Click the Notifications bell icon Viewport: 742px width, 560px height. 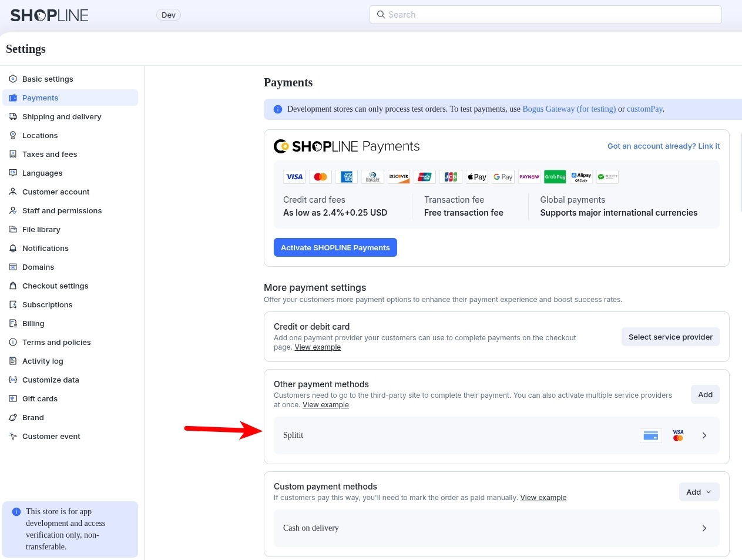tap(13, 248)
